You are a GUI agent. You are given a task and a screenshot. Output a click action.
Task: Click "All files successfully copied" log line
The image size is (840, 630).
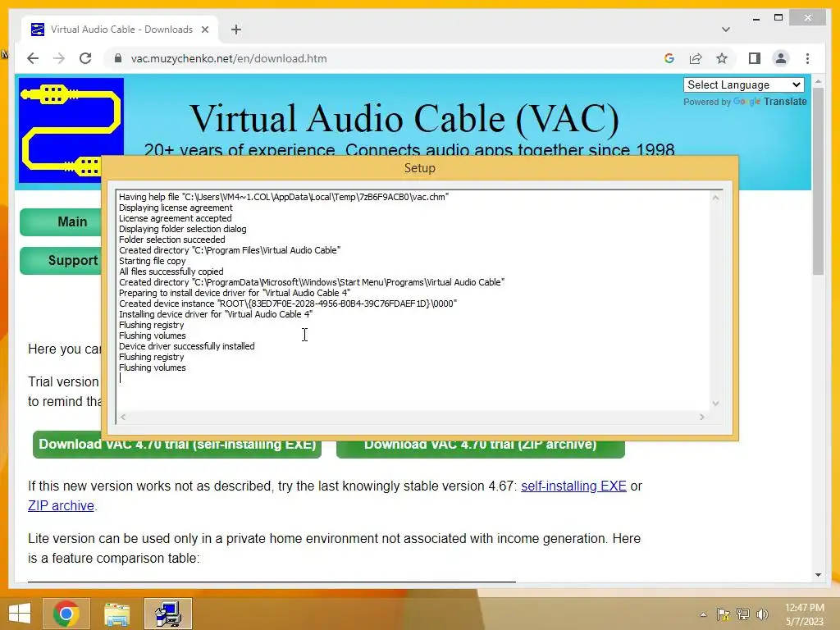tap(171, 272)
